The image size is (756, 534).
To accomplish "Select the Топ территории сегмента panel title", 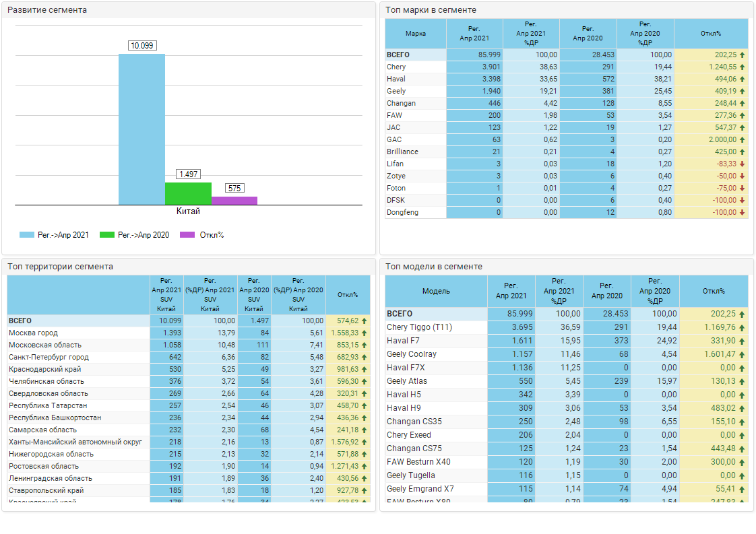I will coord(61,267).
